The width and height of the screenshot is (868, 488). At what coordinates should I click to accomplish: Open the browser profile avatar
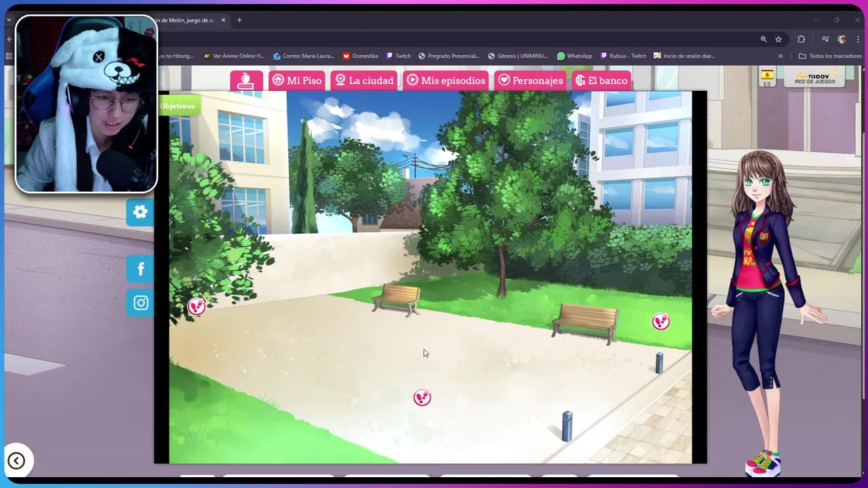[842, 39]
